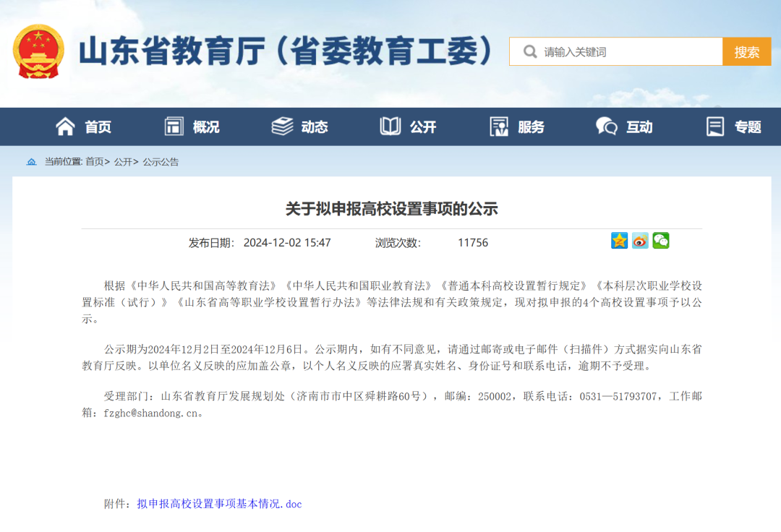Click the document 专题 icon
Viewport: 781px width, 532px height.
pos(715,126)
